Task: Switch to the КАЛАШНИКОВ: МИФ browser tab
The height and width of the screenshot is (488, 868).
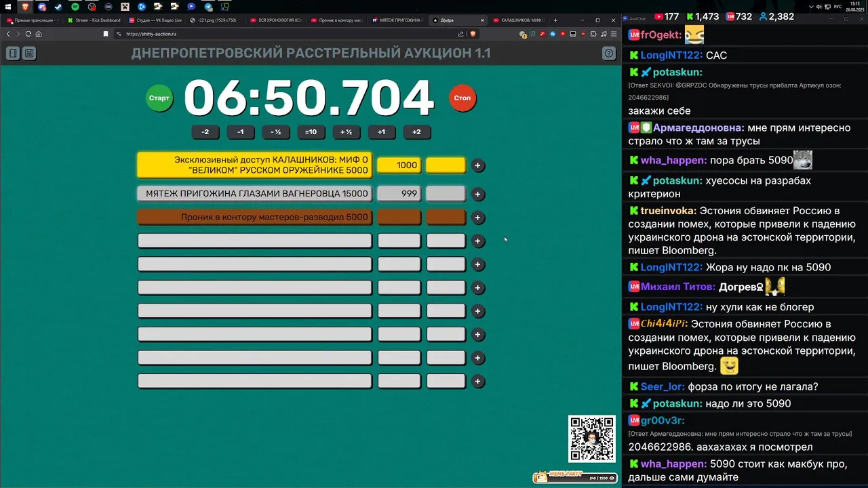Action: (519, 20)
